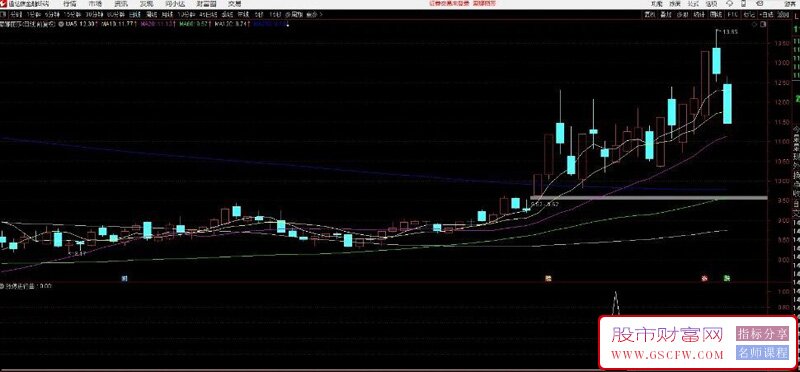
Task: Toggle the 30分钟 period view
Action: (94, 15)
